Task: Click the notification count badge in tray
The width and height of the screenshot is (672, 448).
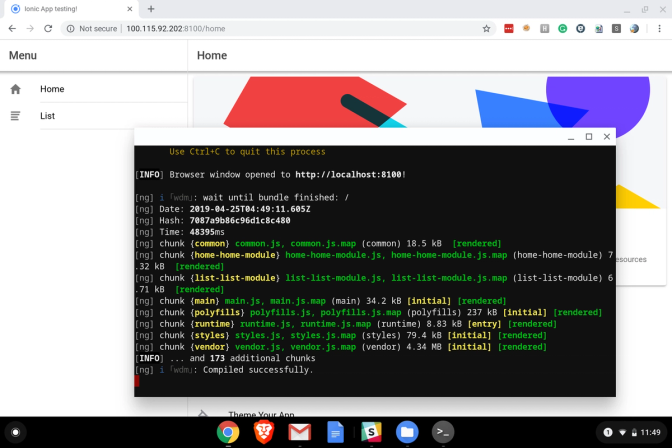Action: pos(608,432)
